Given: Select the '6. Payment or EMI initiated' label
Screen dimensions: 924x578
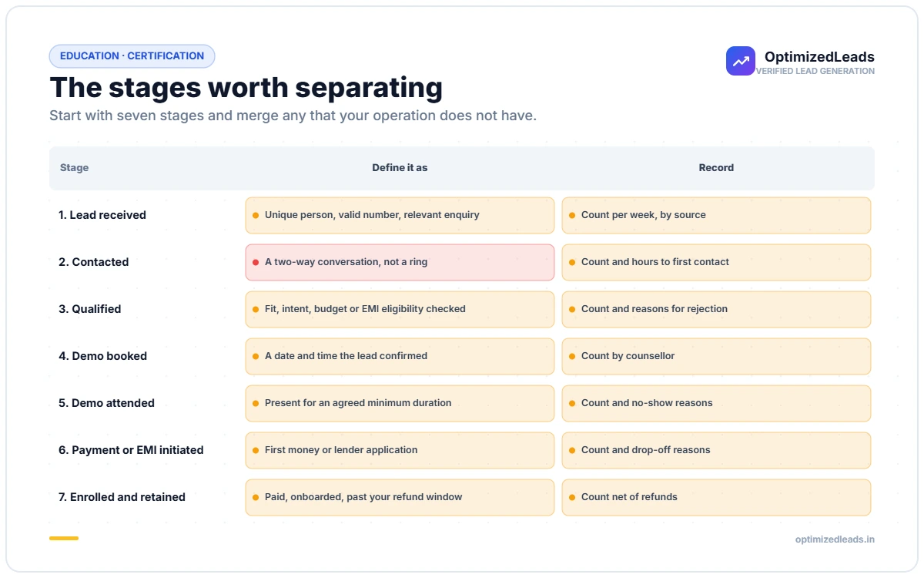Looking at the screenshot, I should [x=131, y=450].
